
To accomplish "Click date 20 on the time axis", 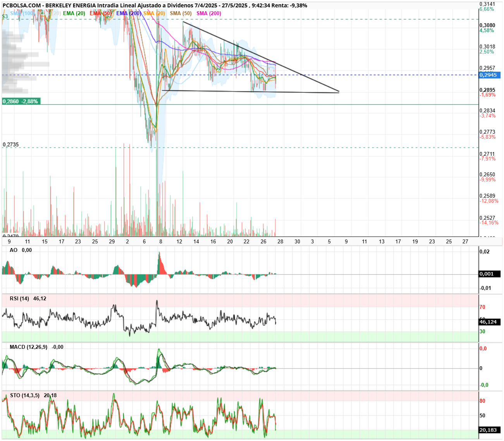I will (230, 241).
